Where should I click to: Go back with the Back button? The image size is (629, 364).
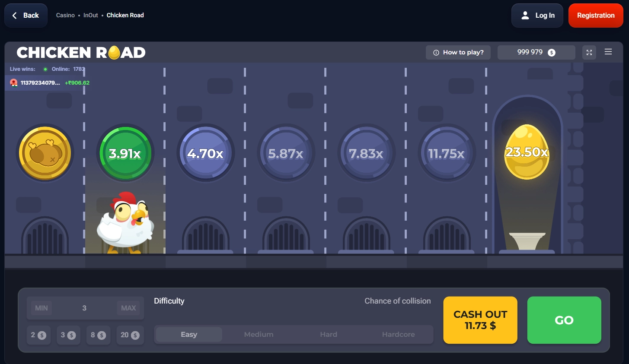[x=26, y=16]
